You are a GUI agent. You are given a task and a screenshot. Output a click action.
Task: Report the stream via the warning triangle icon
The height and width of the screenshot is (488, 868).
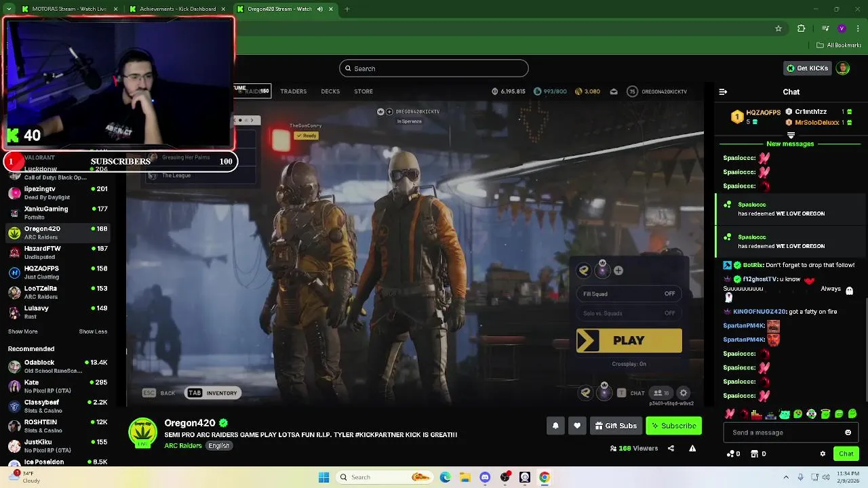pos(692,448)
